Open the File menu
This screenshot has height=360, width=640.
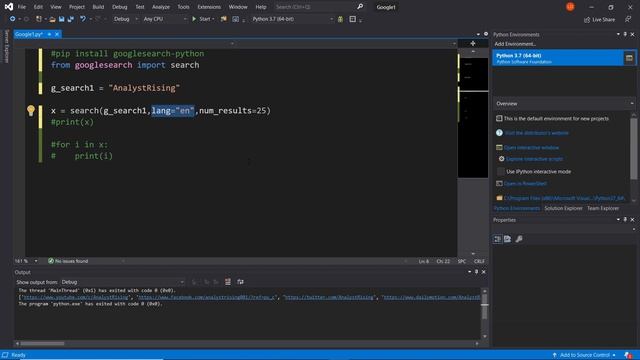(x=22, y=7)
